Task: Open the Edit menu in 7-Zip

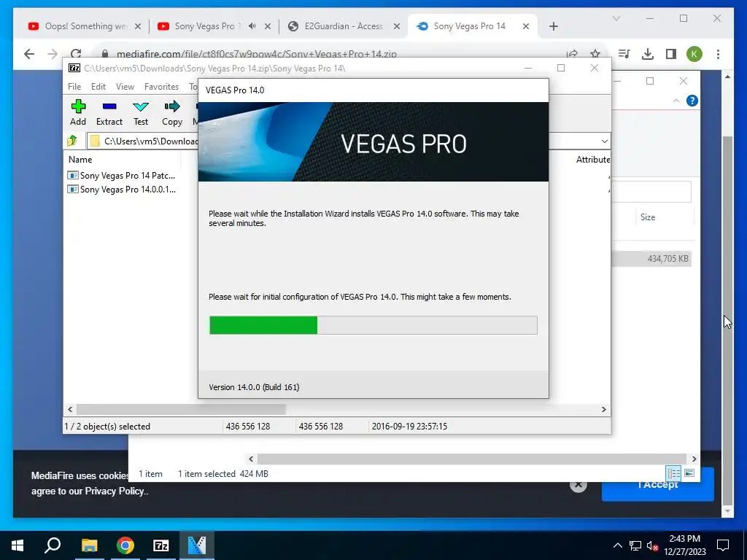Action: click(98, 87)
